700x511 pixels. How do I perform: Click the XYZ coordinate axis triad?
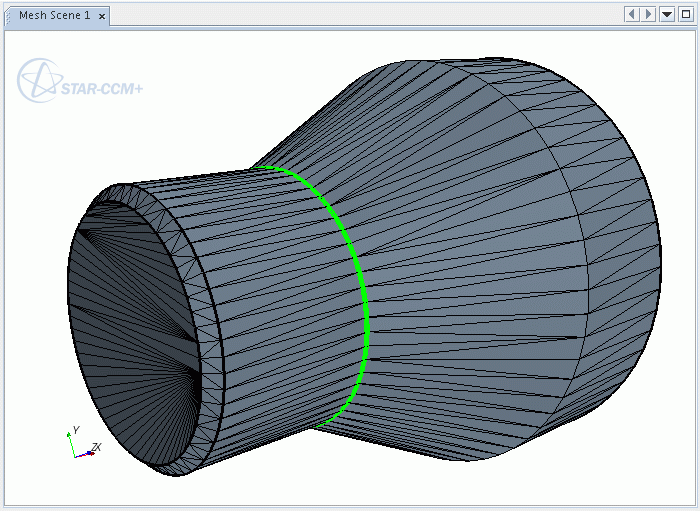pos(78,445)
